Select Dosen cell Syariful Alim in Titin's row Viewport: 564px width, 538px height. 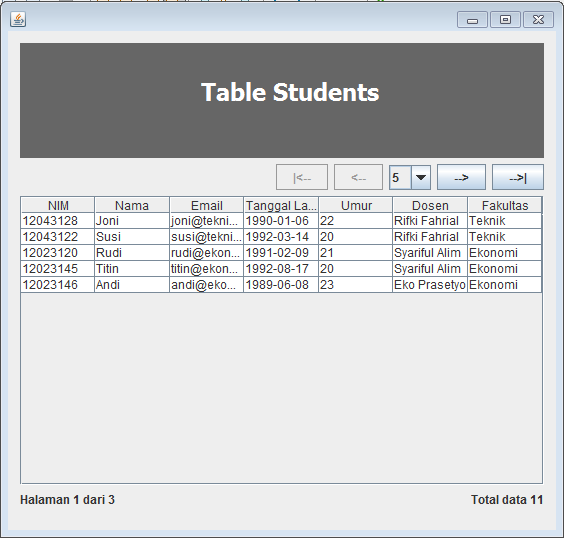pyautogui.click(x=430, y=269)
